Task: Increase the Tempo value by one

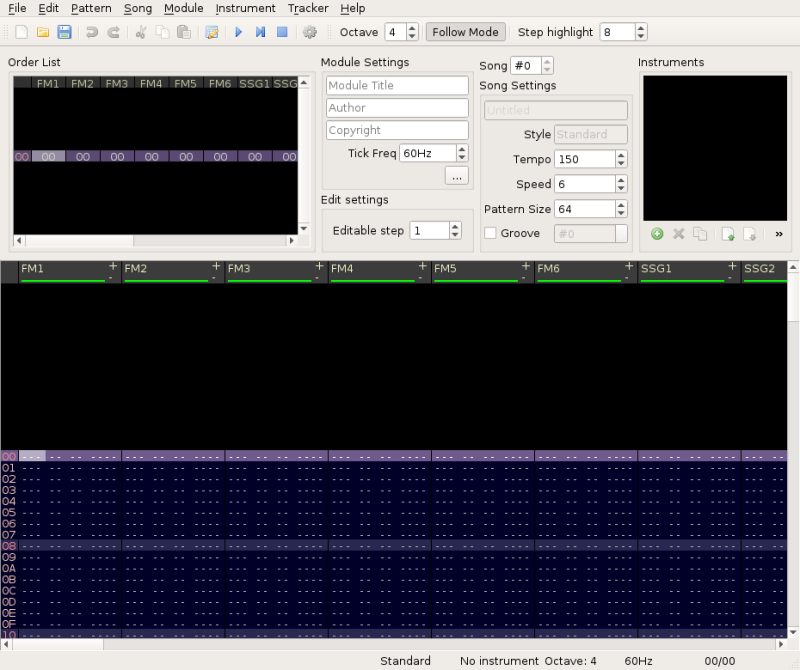Action: click(x=621, y=155)
